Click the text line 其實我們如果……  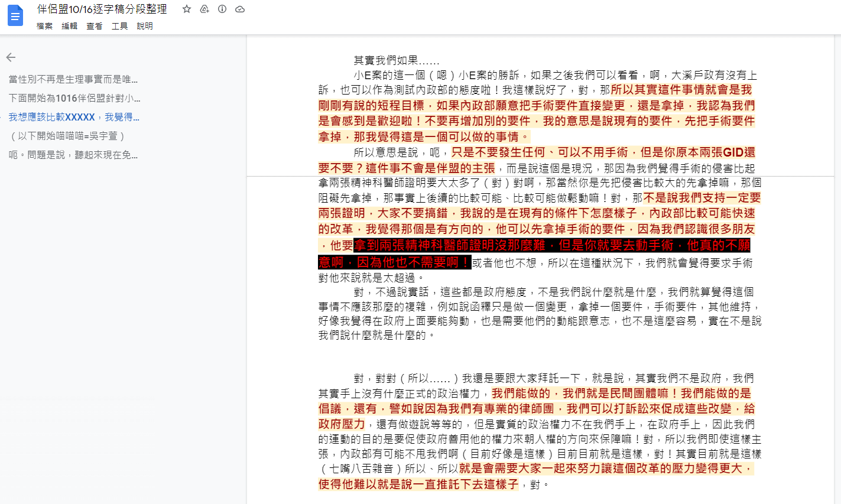coord(397,60)
